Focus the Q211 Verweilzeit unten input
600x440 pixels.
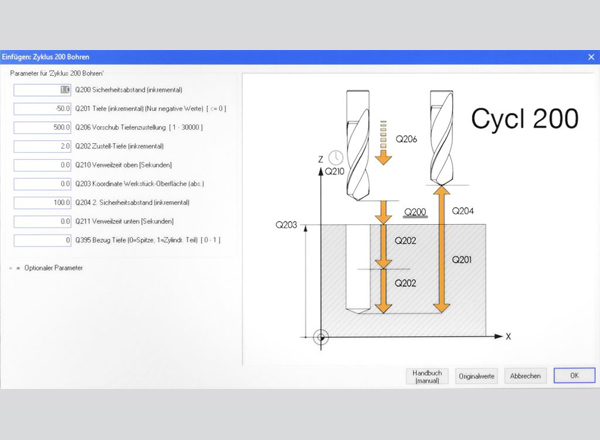click(x=42, y=221)
